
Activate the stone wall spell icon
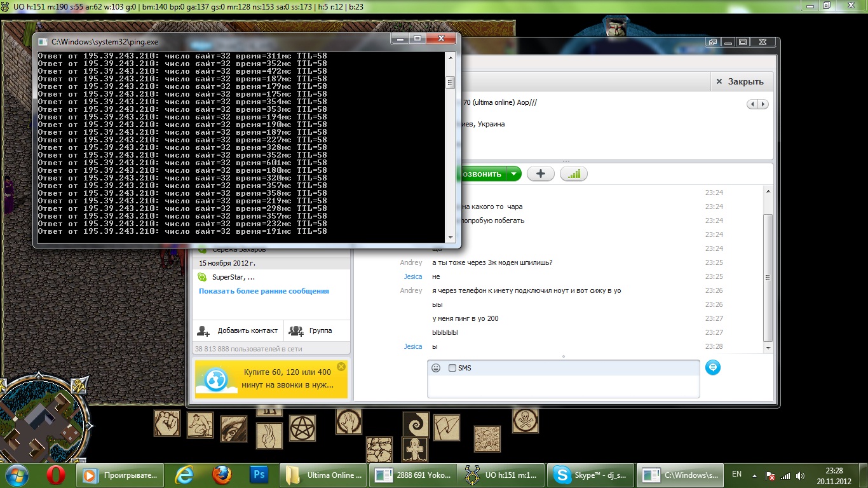click(x=379, y=449)
